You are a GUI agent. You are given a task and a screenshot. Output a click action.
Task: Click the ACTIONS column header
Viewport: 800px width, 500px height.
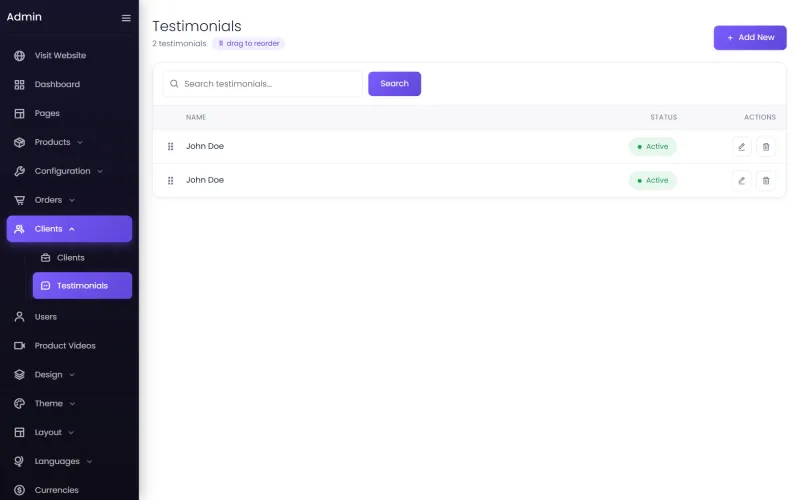(x=760, y=117)
